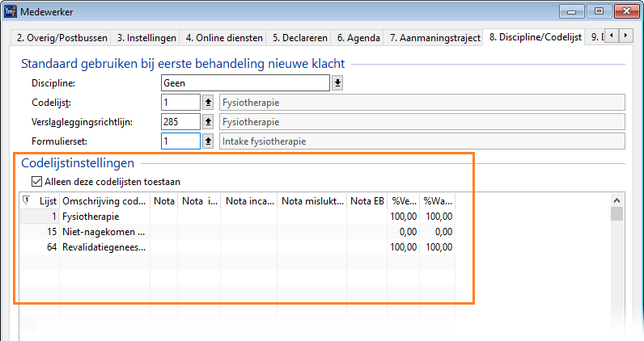Select the Revalidatiegenees... row
The width and height of the screenshot is (644, 341).
237,247
